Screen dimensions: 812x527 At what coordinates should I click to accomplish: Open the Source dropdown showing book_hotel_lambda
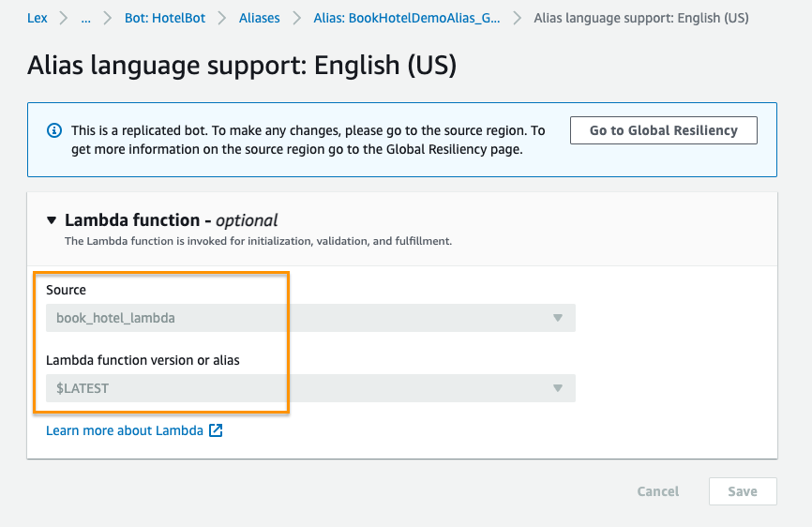(310, 318)
